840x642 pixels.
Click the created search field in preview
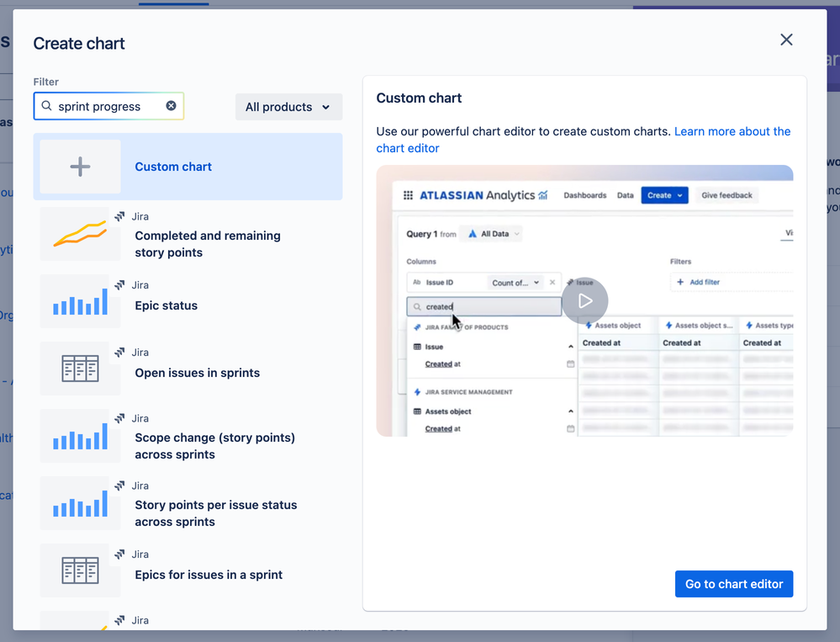point(483,306)
